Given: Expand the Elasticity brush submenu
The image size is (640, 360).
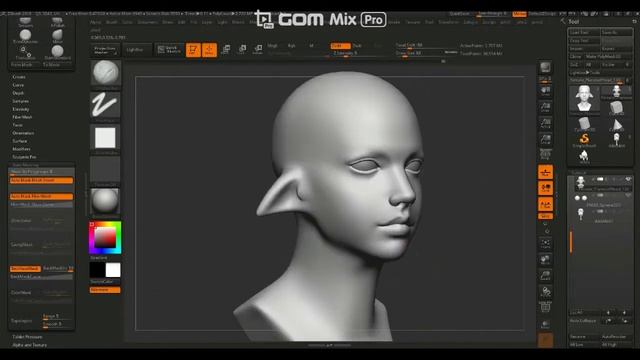Looking at the screenshot, I should click(x=20, y=109).
